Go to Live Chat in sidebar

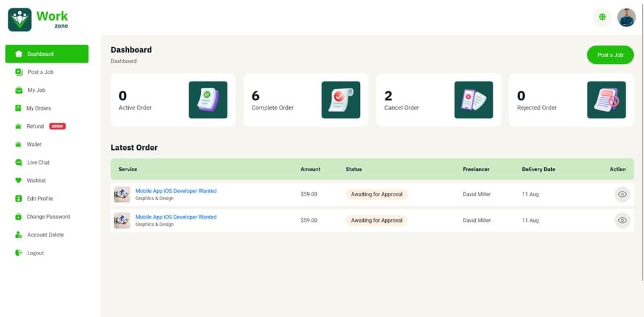point(38,163)
